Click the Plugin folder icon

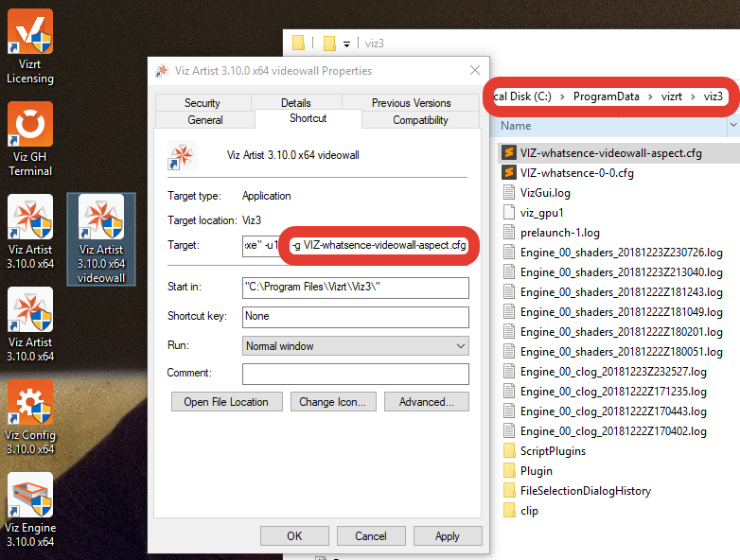click(x=509, y=470)
